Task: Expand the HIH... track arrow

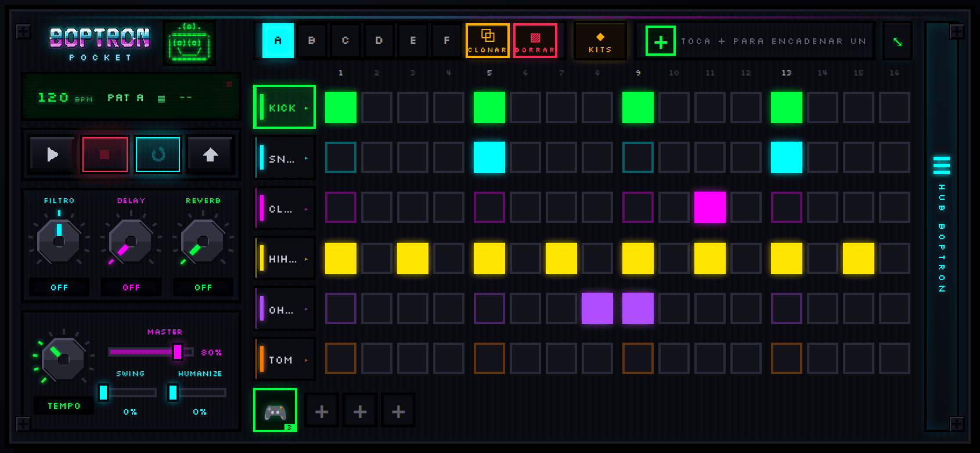Action: pos(306,259)
